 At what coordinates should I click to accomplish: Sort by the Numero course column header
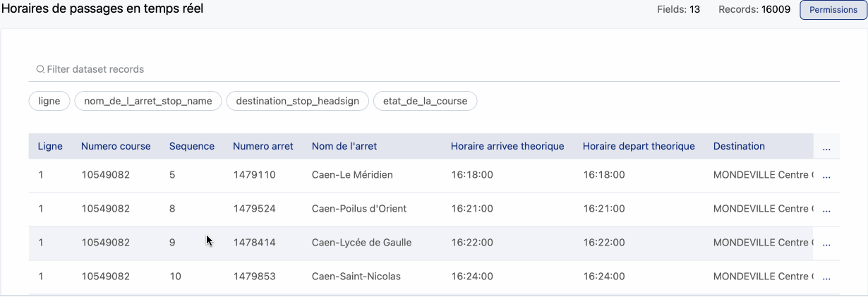coord(116,146)
